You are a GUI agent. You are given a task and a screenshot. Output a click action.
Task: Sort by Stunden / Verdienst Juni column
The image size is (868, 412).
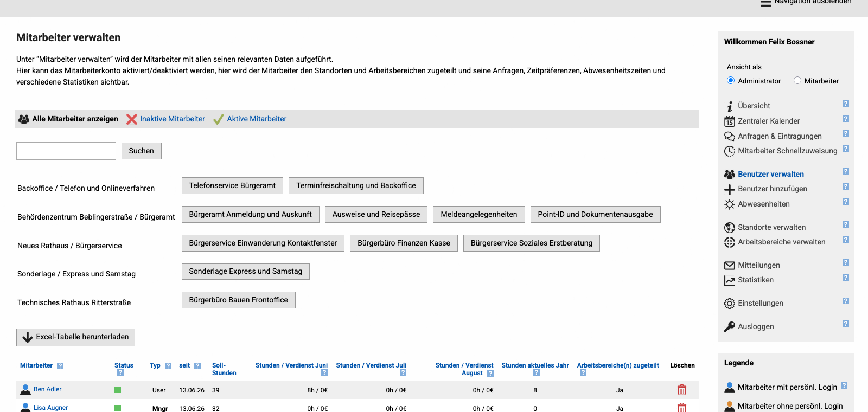coord(291,365)
